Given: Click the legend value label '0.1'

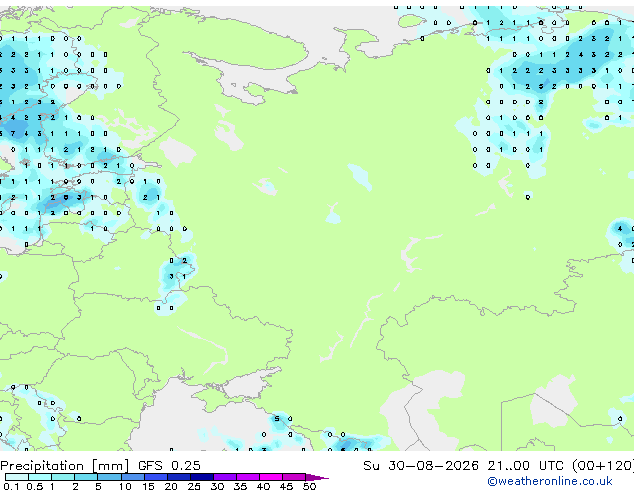Looking at the screenshot, I should pos(11,486).
